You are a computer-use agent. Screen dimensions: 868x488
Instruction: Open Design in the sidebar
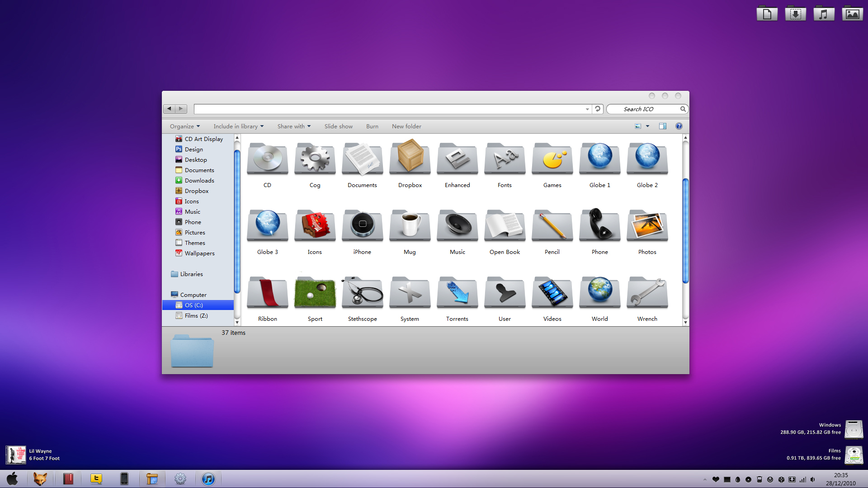click(x=189, y=149)
